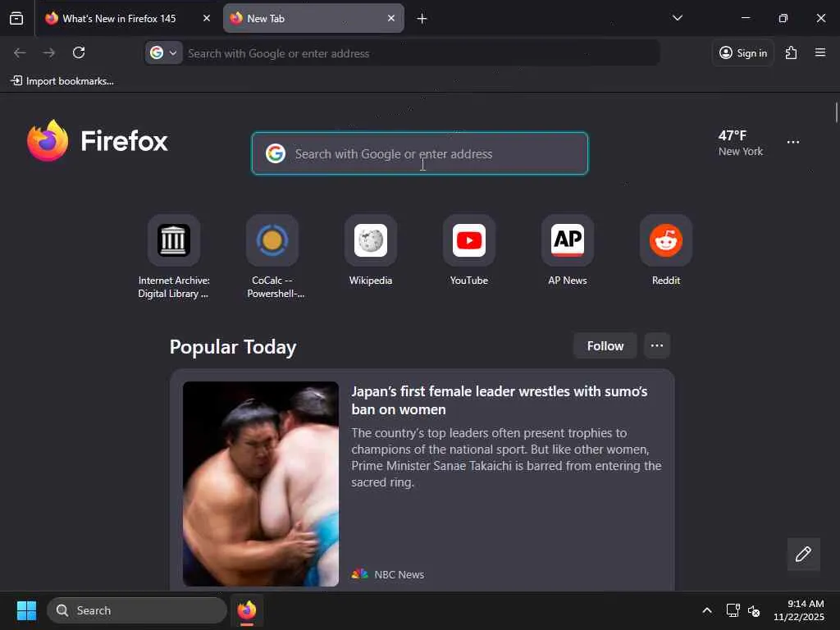
Task: Customize new tab page with pencil icon
Action: coord(803,554)
